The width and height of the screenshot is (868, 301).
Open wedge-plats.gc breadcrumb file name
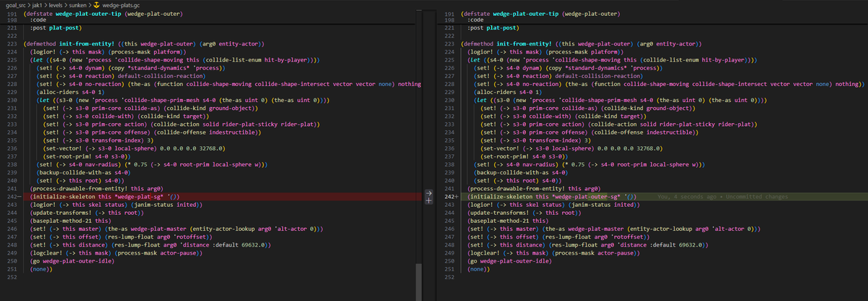pyautogui.click(x=119, y=5)
